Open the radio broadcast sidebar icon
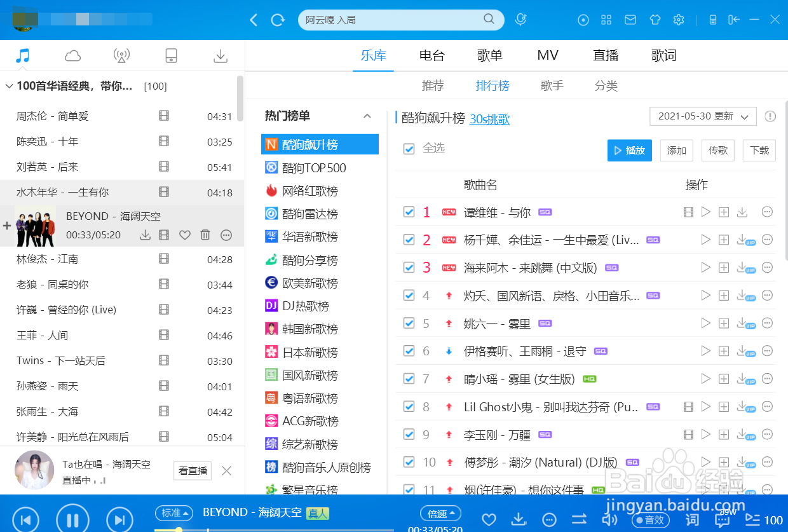 121,56
